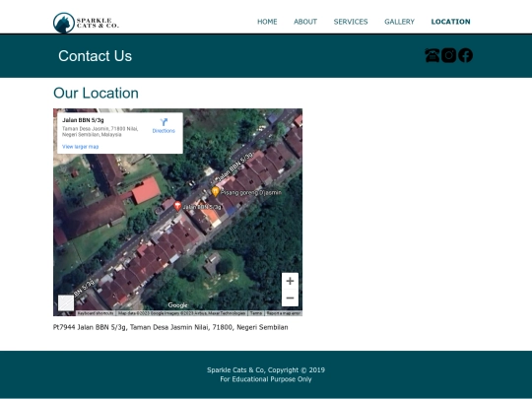
Task: Zoom out on the map with minus
Action: click(x=290, y=298)
